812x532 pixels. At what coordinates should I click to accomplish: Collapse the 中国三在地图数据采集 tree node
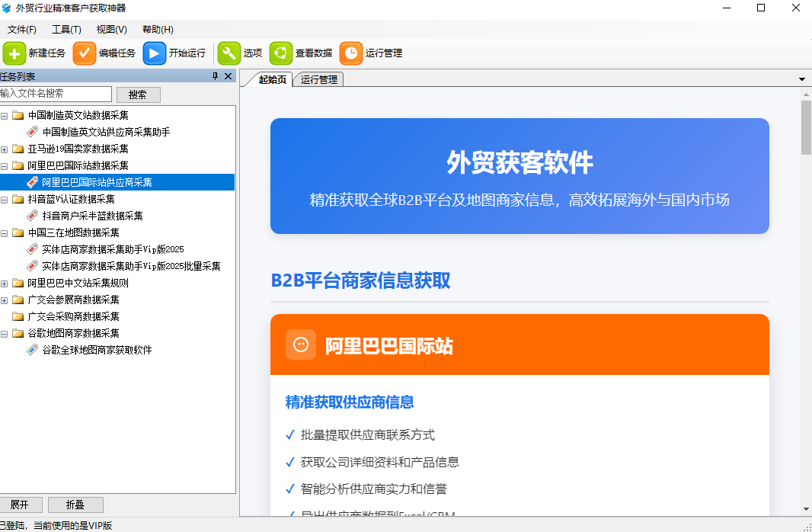(6, 232)
